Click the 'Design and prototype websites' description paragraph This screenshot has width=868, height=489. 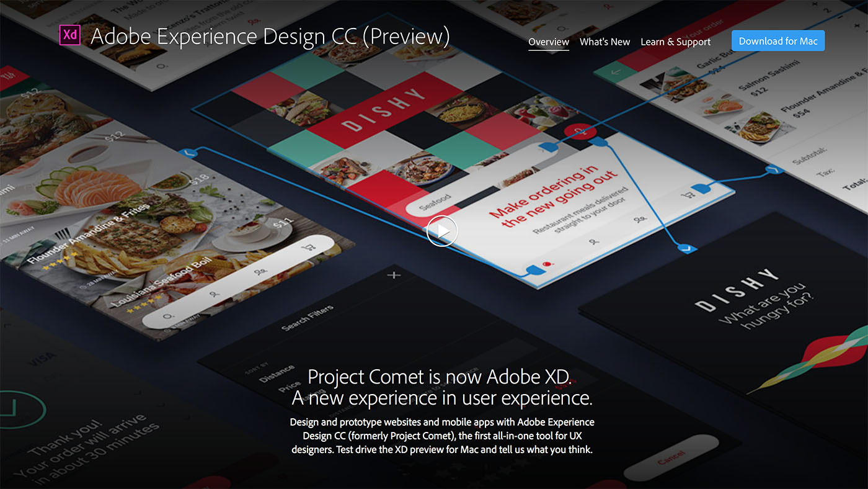[x=442, y=435]
